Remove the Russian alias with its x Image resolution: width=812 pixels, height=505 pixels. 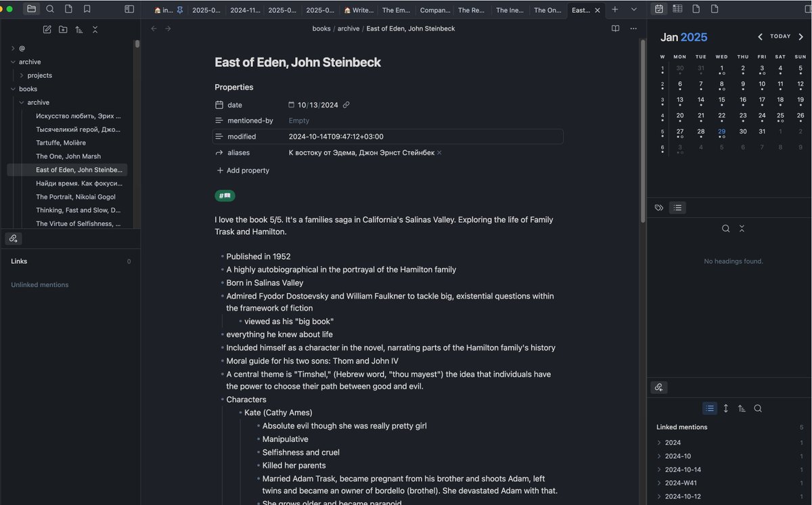439,153
